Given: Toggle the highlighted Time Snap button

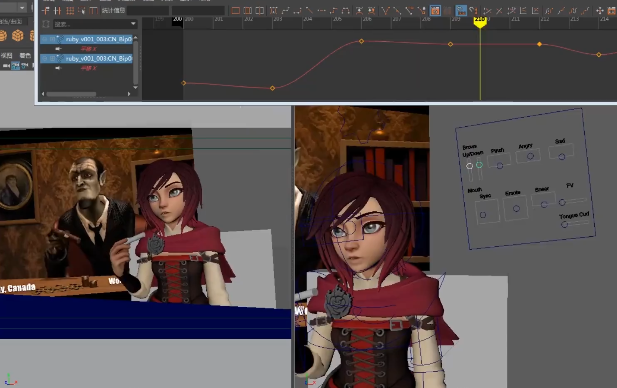Looking at the screenshot, I should [435, 11].
